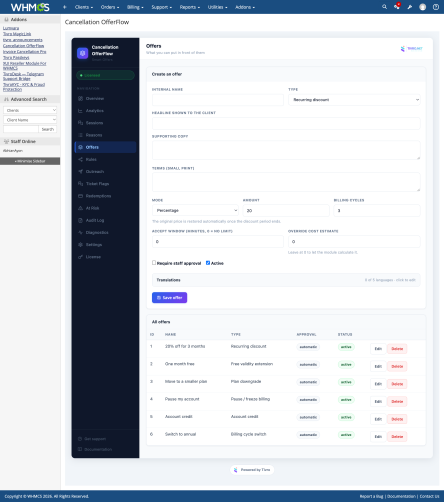Open the Diagnostics pulse icon
Screen dimensions: 444x502
(x=80, y=232)
